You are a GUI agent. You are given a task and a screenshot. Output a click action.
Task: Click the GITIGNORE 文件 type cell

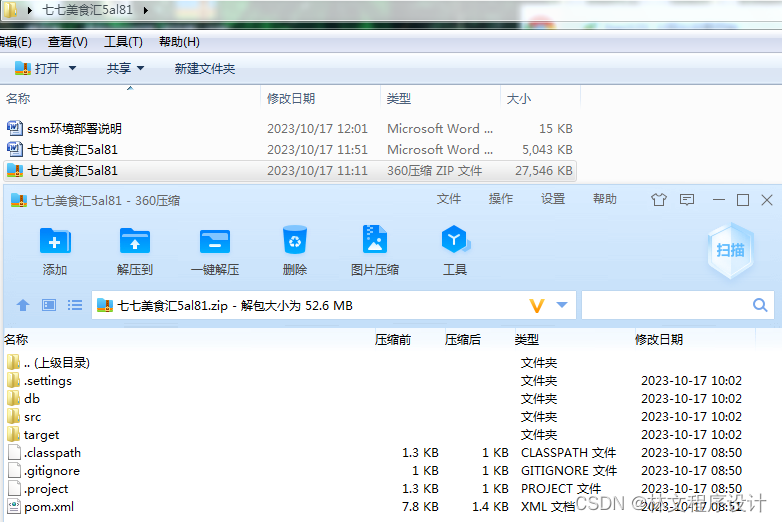pos(569,471)
